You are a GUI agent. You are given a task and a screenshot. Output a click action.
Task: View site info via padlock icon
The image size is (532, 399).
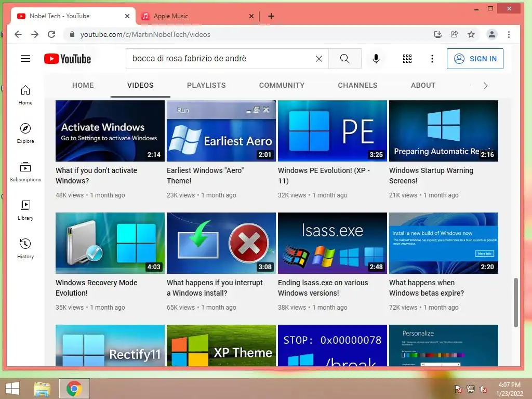(x=72, y=34)
